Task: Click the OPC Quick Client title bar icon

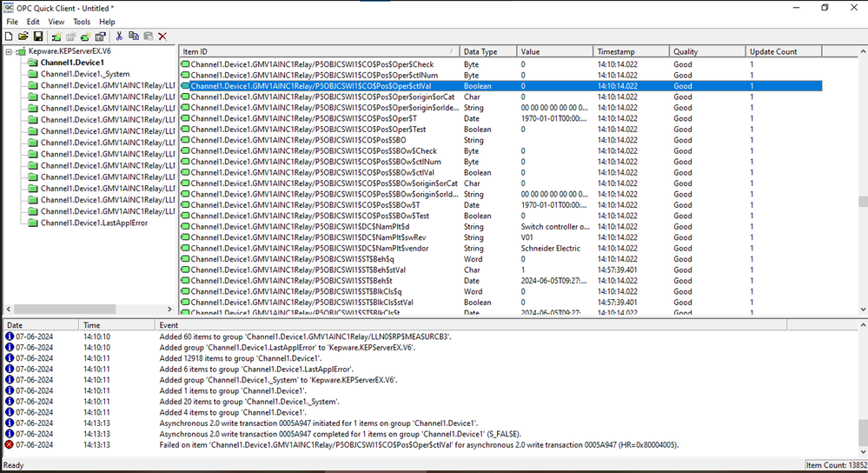Action: click(9, 8)
